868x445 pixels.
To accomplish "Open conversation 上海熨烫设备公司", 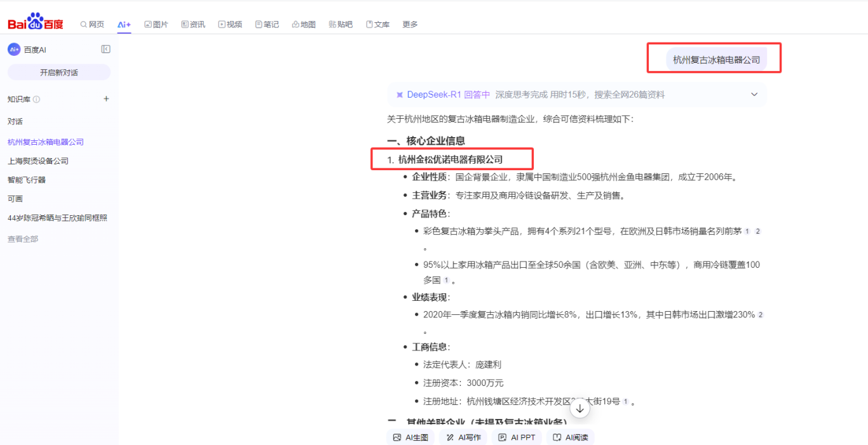I will click(38, 161).
